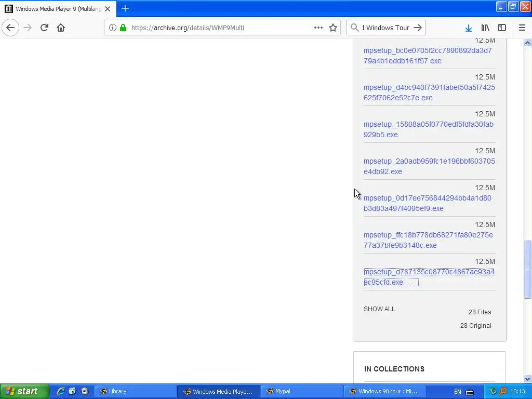Open the browser hamburger menu

click(x=522, y=28)
